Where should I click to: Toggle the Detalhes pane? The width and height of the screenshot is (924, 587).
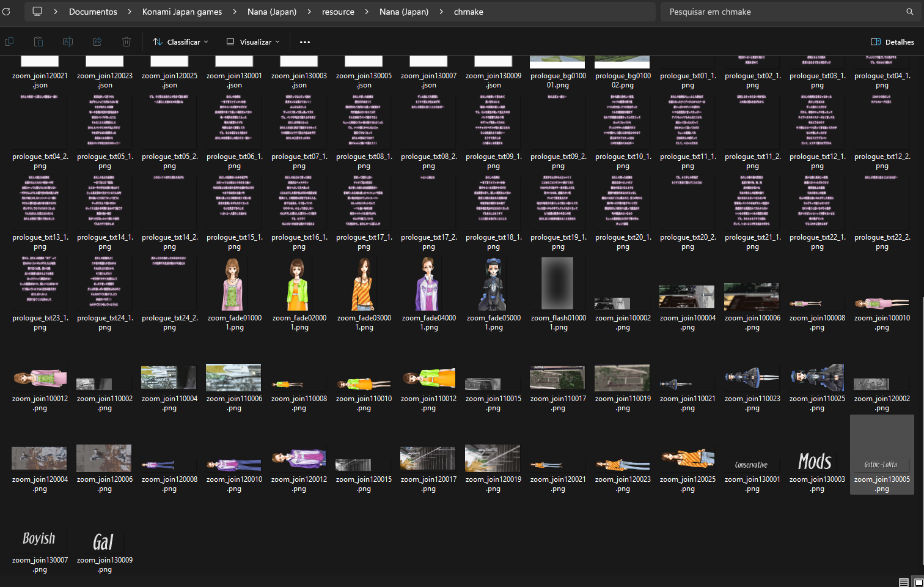(x=892, y=42)
